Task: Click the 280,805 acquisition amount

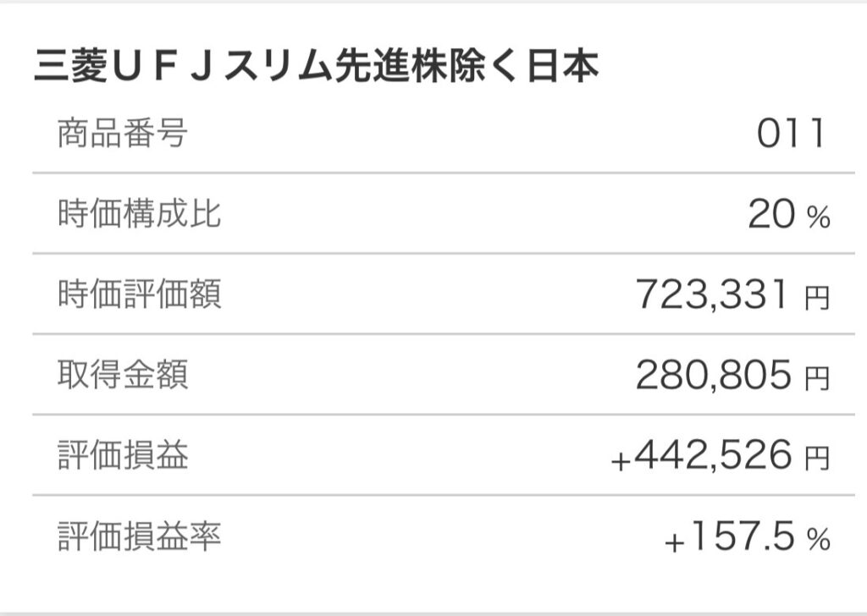Action: click(x=714, y=377)
